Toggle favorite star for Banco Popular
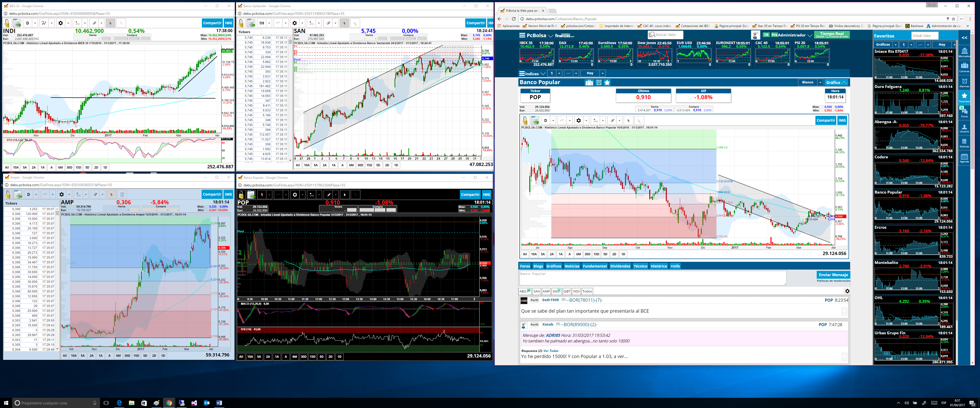 [607, 83]
